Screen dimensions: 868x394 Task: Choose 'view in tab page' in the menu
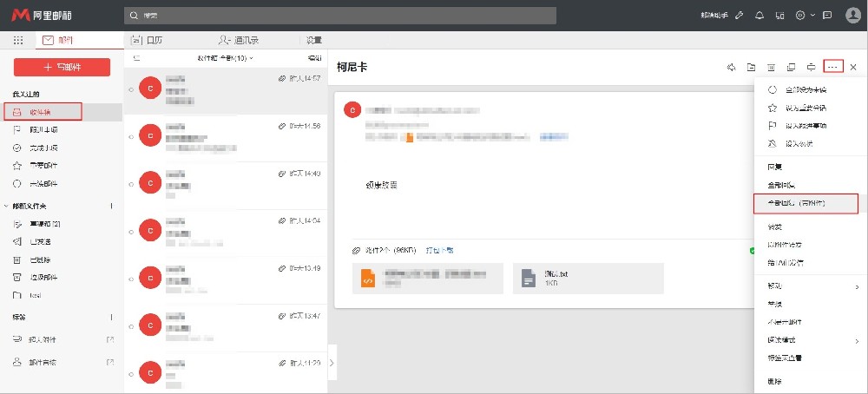(x=785, y=358)
